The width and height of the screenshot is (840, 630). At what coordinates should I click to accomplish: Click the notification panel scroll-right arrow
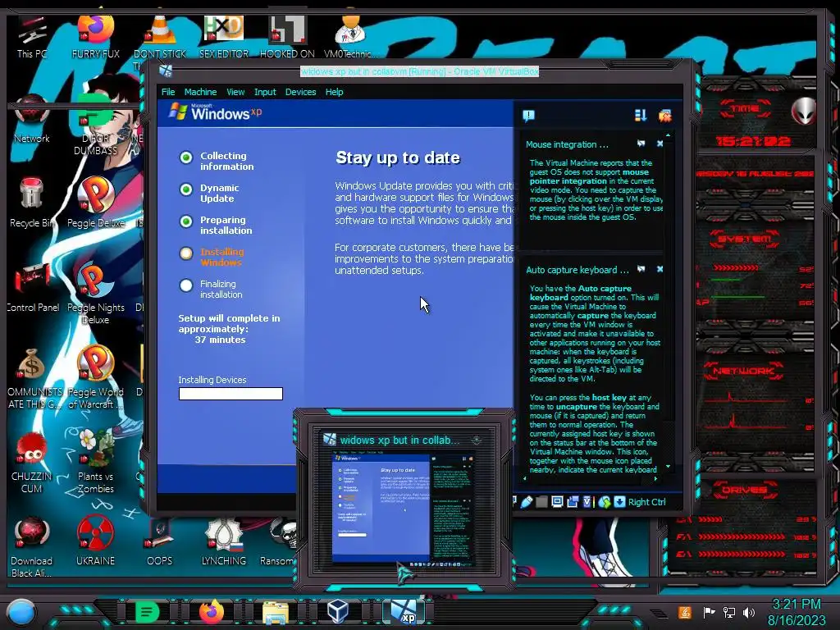click(x=655, y=478)
